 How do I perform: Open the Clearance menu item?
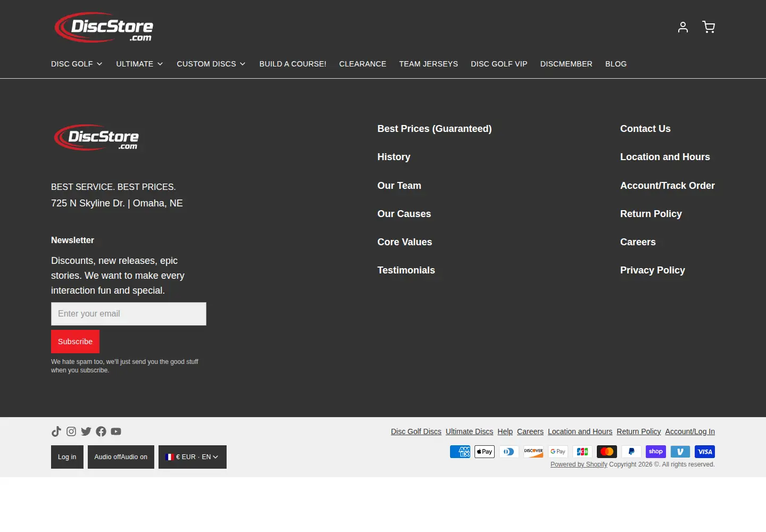[363, 64]
